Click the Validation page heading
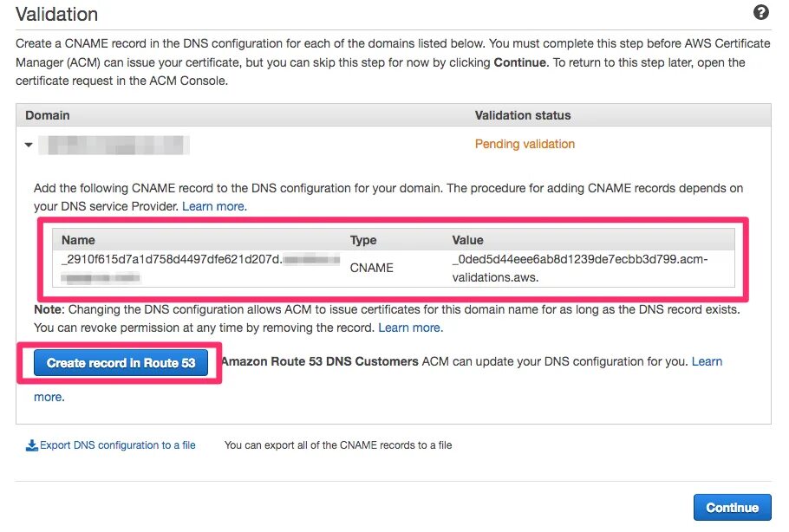 click(57, 15)
